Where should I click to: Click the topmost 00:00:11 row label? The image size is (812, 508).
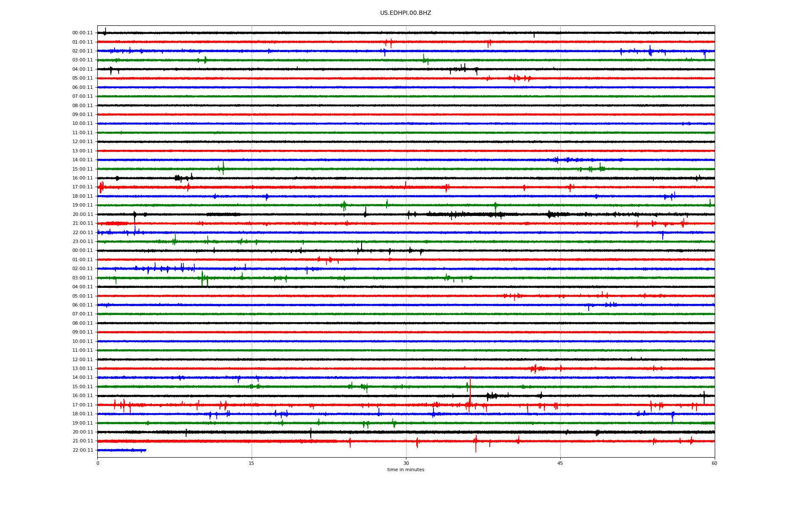coord(82,33)
